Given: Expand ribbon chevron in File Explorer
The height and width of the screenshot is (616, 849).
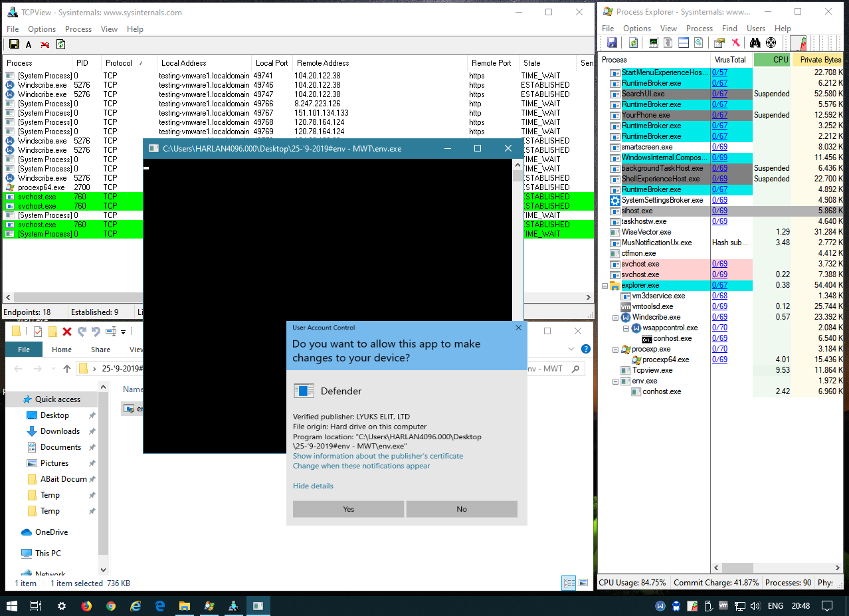Looking at the screenshot, I should click(x=573, y=349).
